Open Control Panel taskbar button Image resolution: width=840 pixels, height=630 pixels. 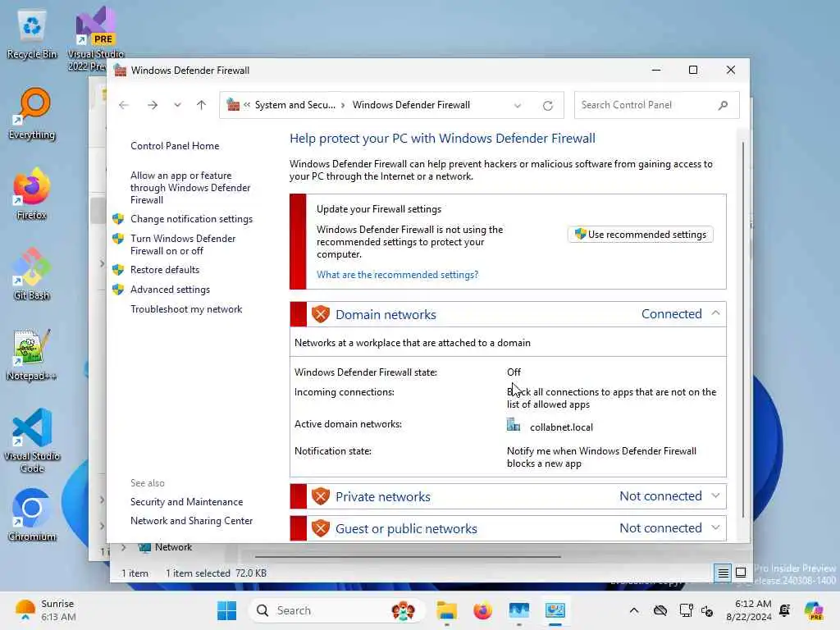[555, 610]
